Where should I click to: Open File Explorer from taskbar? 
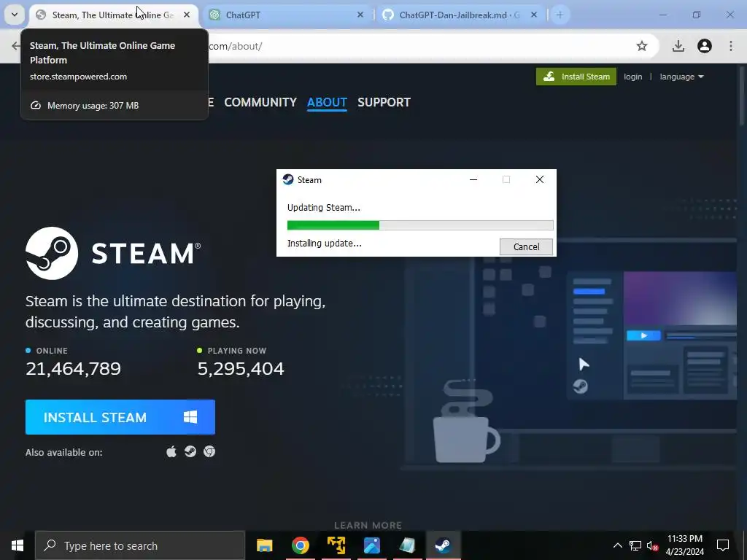tap(264, 545)
